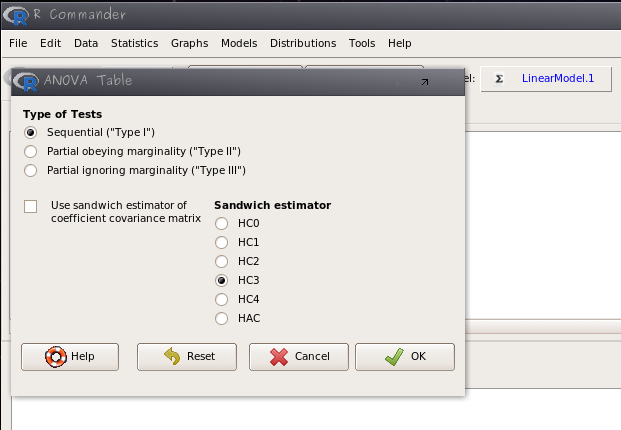Click the lifebuoy icon on the Help button
This screenshot has height=430, width=621.
[x=57, y=357]
